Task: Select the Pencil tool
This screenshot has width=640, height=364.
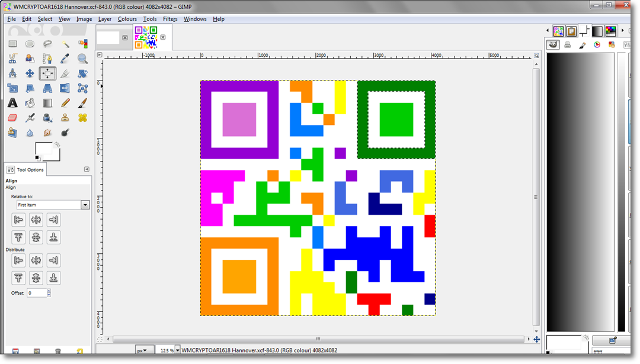Action: [x=65, y=103]
